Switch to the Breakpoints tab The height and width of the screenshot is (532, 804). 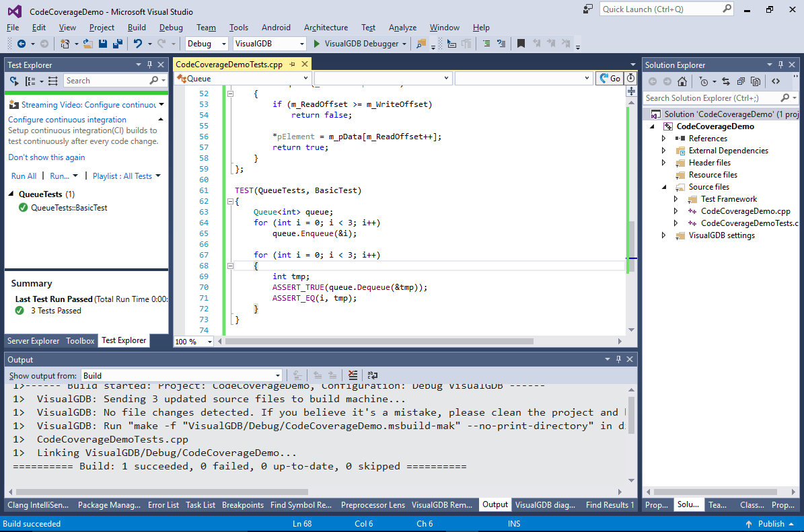(x=242, y=505)
